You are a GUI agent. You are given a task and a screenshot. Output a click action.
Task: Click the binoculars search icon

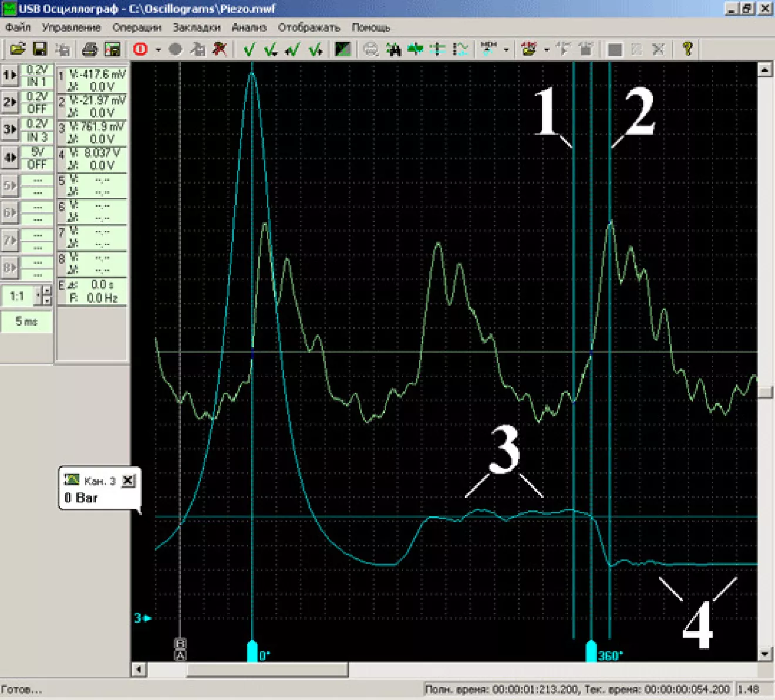pos(393,49)
